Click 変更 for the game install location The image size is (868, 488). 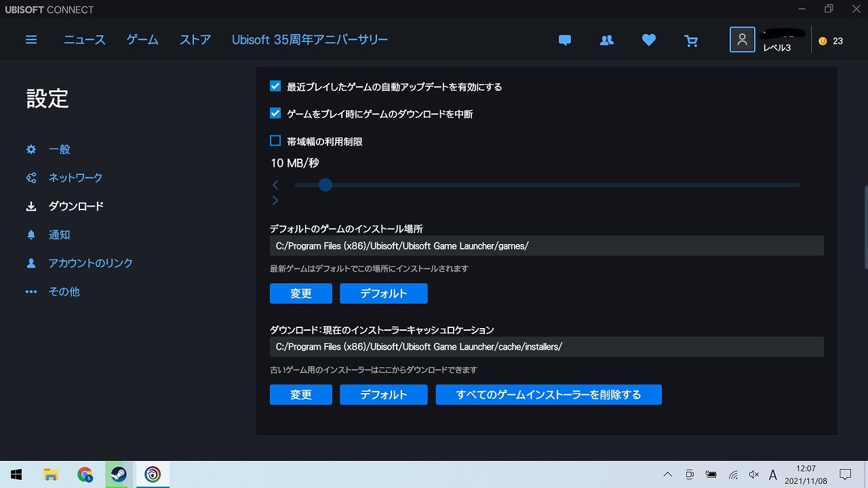(301, 293)
